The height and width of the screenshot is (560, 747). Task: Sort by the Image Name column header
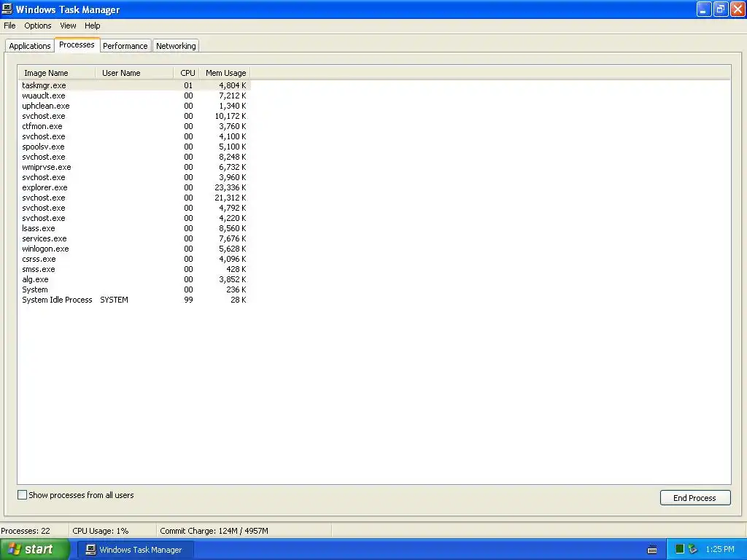57,73
